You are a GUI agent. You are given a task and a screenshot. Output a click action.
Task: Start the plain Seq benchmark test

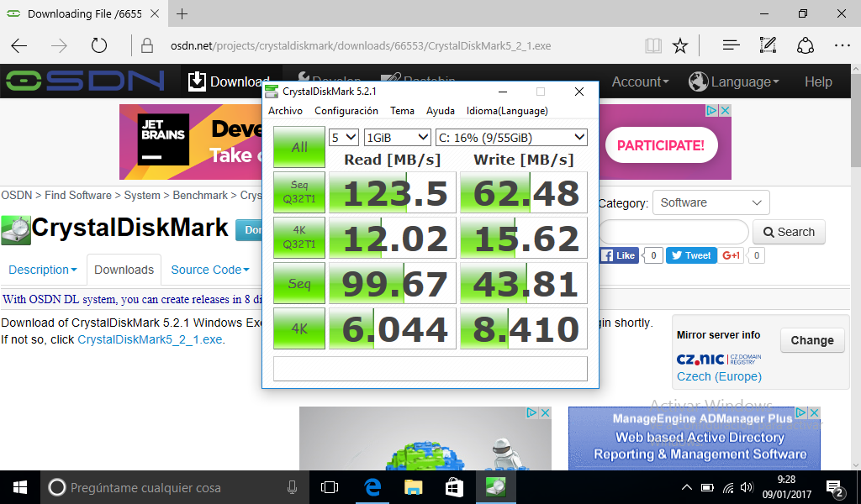tap(299, 283)
